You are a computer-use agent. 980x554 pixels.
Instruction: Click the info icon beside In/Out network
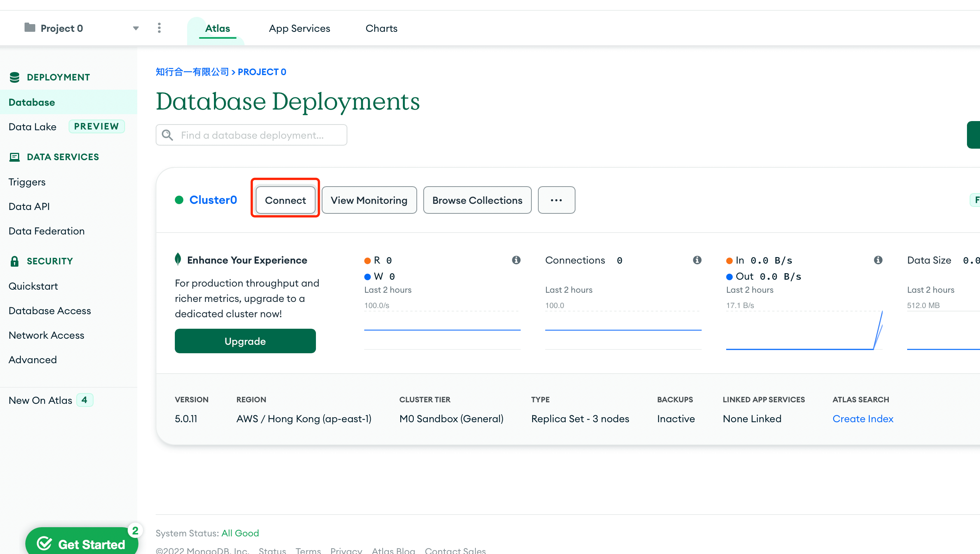(878, 260)
